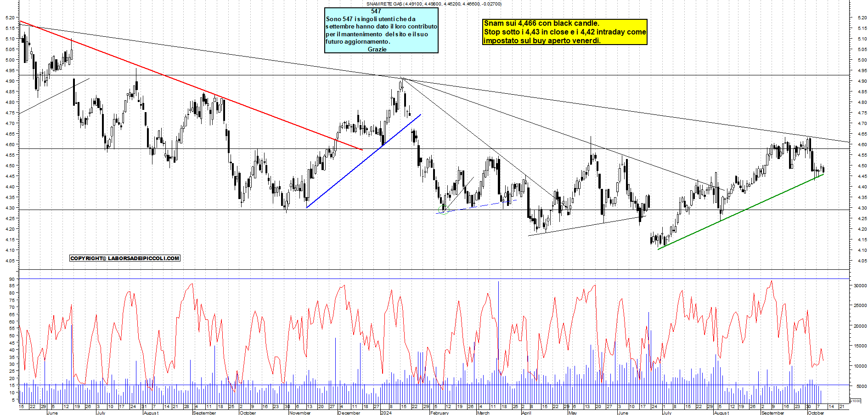Click the '75' oscillator scale label
Screen dimensions: 868x415
coord(11,300)
